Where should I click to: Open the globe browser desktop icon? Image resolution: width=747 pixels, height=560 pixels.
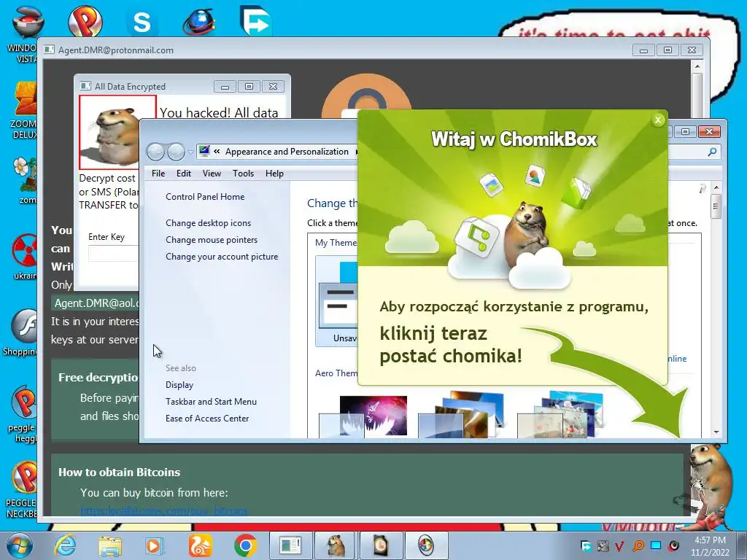(x=198, y=22)
